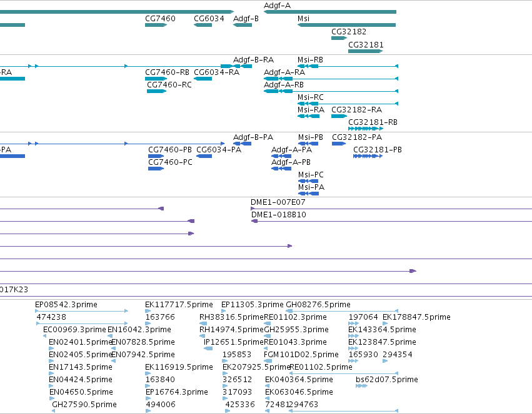Select protein CG32182-PA
The width and height of the screenshot is (532, 414).
[x=357, y=137]
